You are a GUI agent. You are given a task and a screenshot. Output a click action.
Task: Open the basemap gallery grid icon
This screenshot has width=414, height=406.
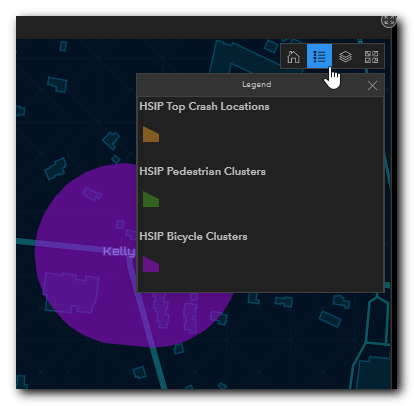click(x=371, y=56)
